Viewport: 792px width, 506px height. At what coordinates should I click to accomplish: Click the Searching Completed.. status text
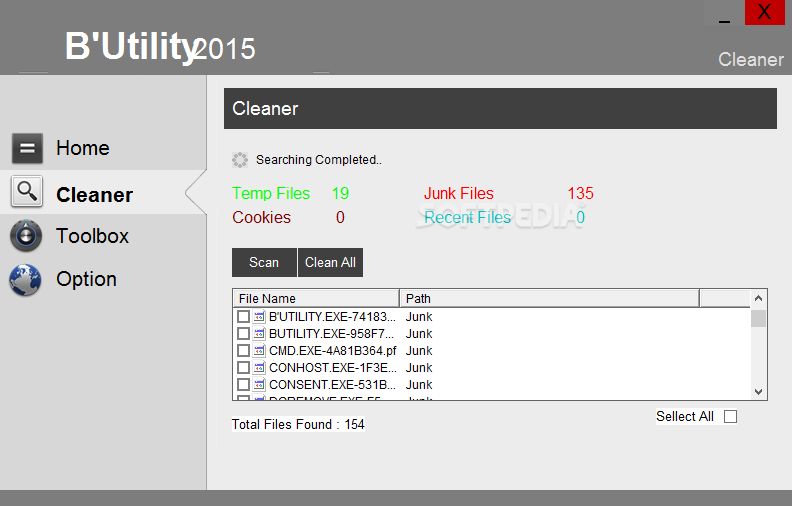(319, 160)
